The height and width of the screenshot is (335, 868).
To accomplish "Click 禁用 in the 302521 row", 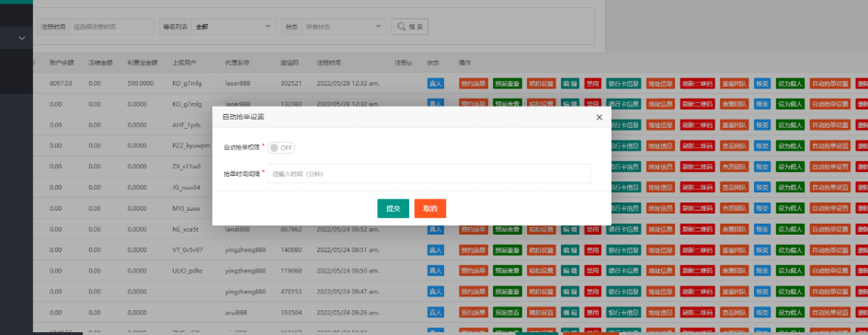I will tap(592, 84).
